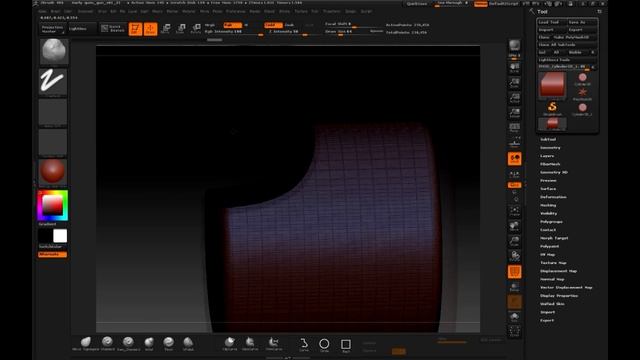
Task: Open the Preferences menu
Action: (236, 11)
